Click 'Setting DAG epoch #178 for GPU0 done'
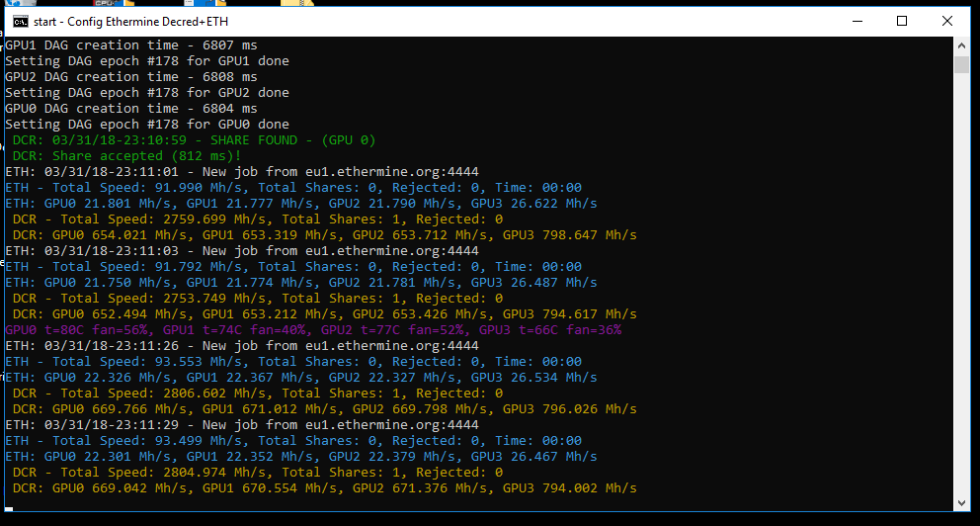The image size is (980, 526). pyautogui.click(x=147, y=125)
